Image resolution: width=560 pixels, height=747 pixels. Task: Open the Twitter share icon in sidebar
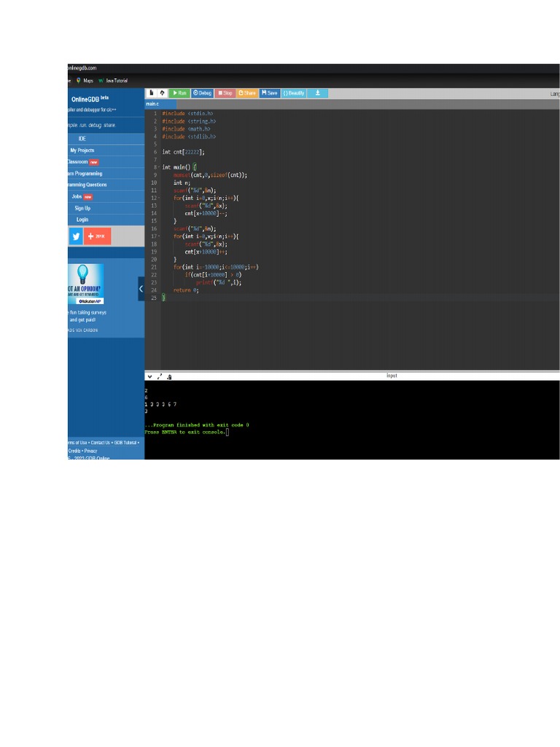pos(75,236)
